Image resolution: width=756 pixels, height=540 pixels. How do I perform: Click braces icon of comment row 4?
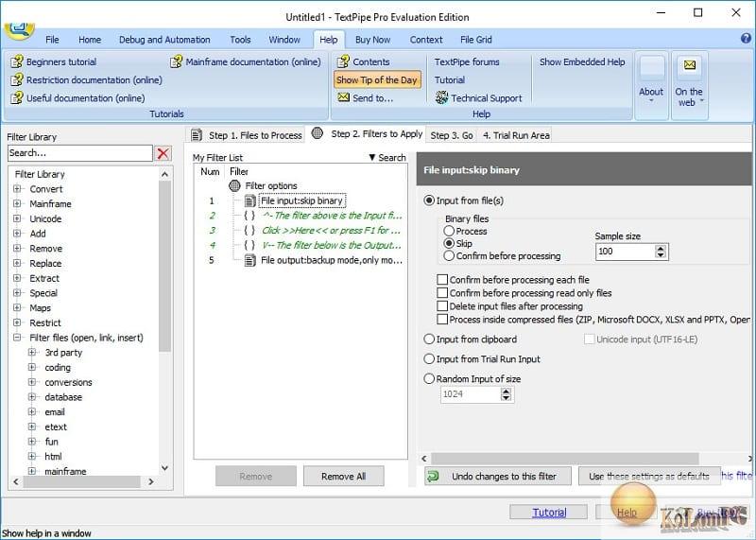249,245
